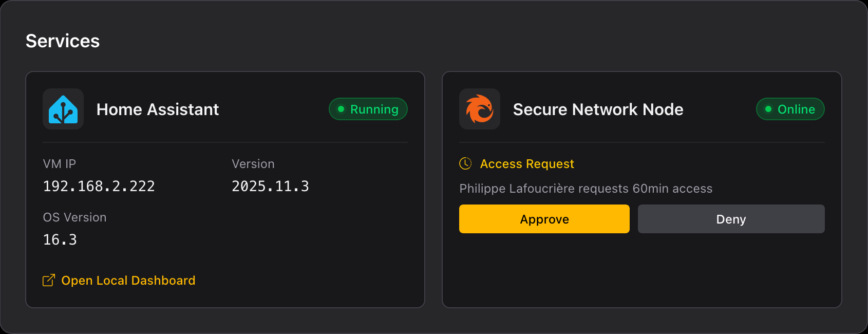868x334 pixels.
Task: Click the Services section heading
Action: pos(63,41)
